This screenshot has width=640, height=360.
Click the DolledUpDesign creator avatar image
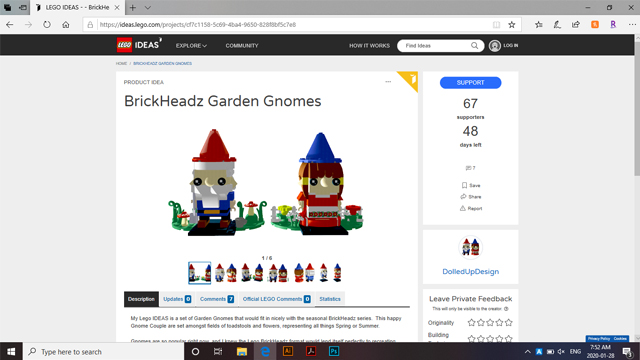click(x=470, y=247)
